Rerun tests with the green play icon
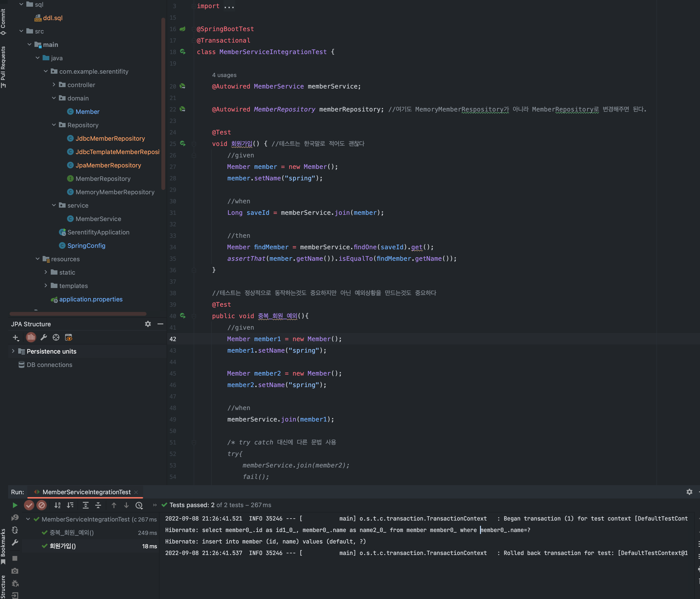700x599 pixels. (x=15, y=505)
